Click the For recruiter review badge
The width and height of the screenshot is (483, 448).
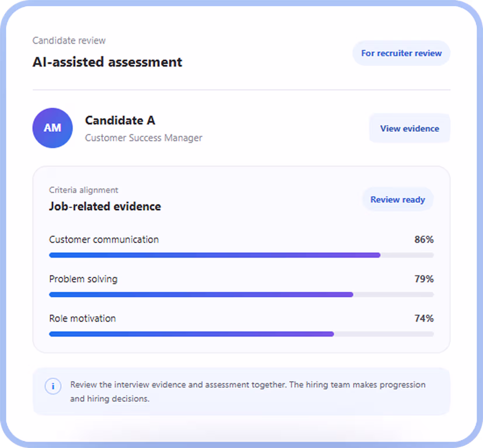tap(401, 53)
